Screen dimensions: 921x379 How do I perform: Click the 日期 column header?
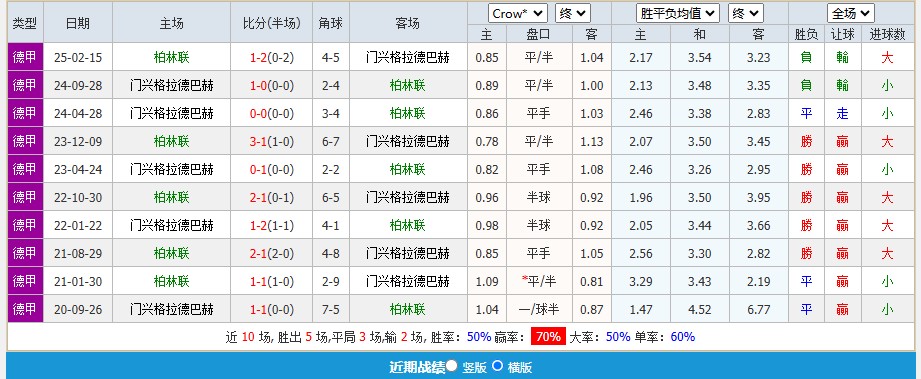pyautogui.click(x=78, y=24)
